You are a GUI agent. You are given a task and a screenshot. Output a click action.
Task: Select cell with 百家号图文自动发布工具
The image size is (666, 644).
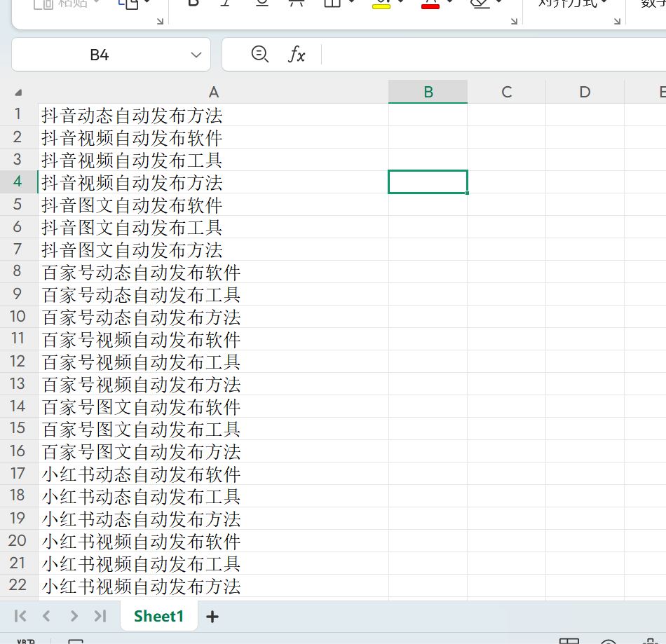pyautogui.click(x=213, y=429)
